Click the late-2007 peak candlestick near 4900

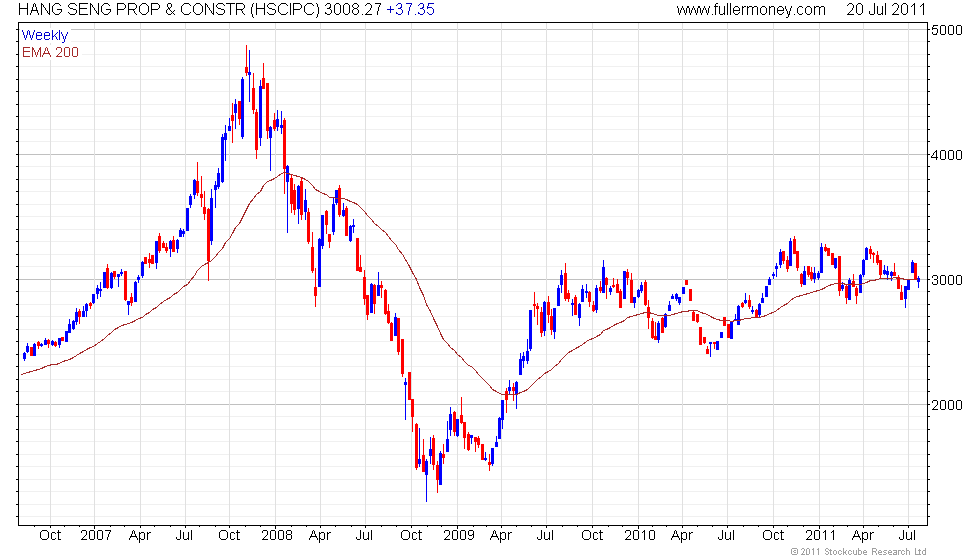click(x=247, y=61)
